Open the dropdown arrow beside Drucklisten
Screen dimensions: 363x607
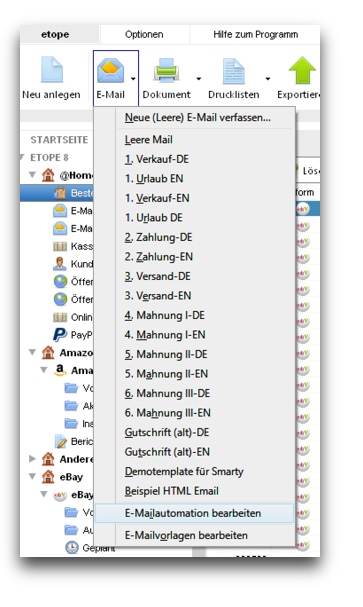point(267,79)
